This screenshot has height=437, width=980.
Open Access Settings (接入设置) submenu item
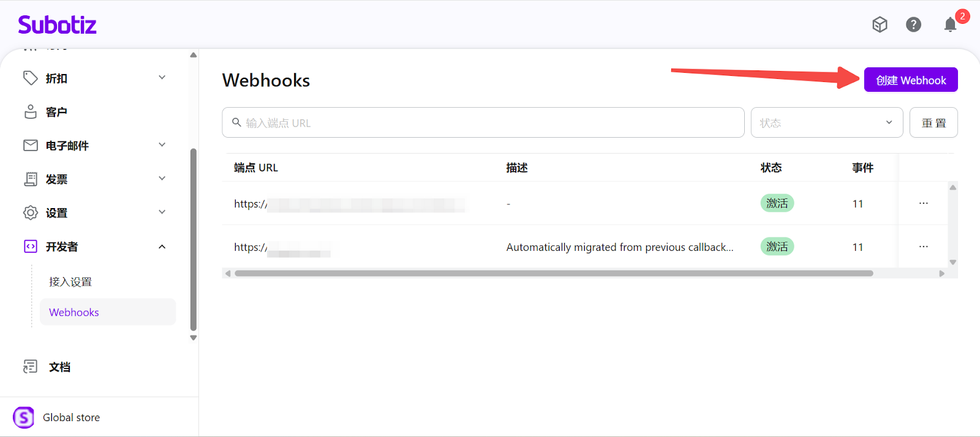[70, 282]
